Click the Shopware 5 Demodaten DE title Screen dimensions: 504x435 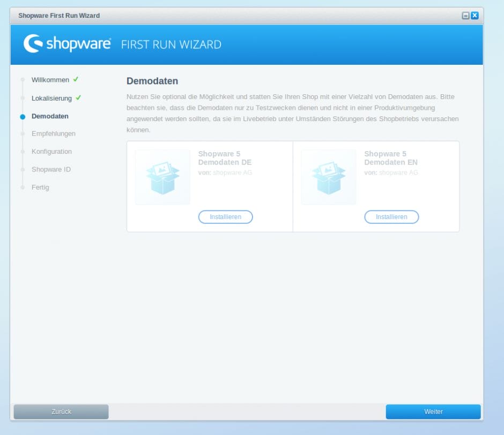(225, 158)
